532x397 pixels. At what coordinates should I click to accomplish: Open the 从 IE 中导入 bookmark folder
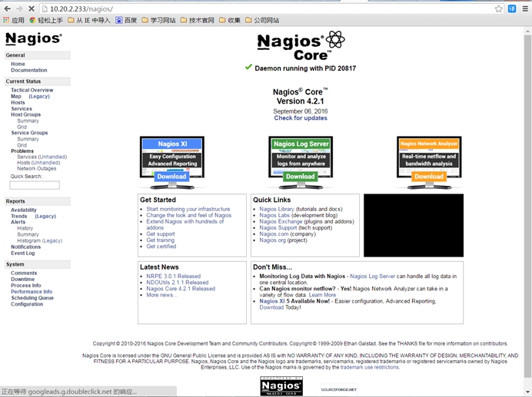click(x=89, y=20)
